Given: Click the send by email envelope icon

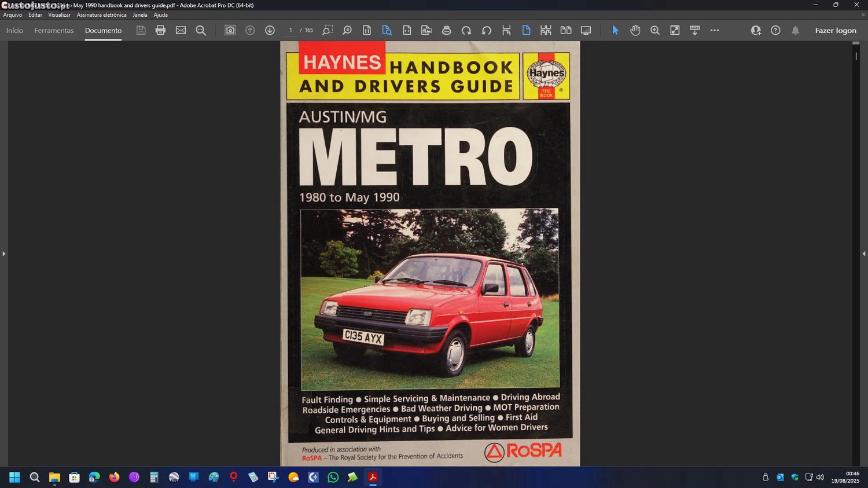Looking at the screenshot, I should click(181, 30).
